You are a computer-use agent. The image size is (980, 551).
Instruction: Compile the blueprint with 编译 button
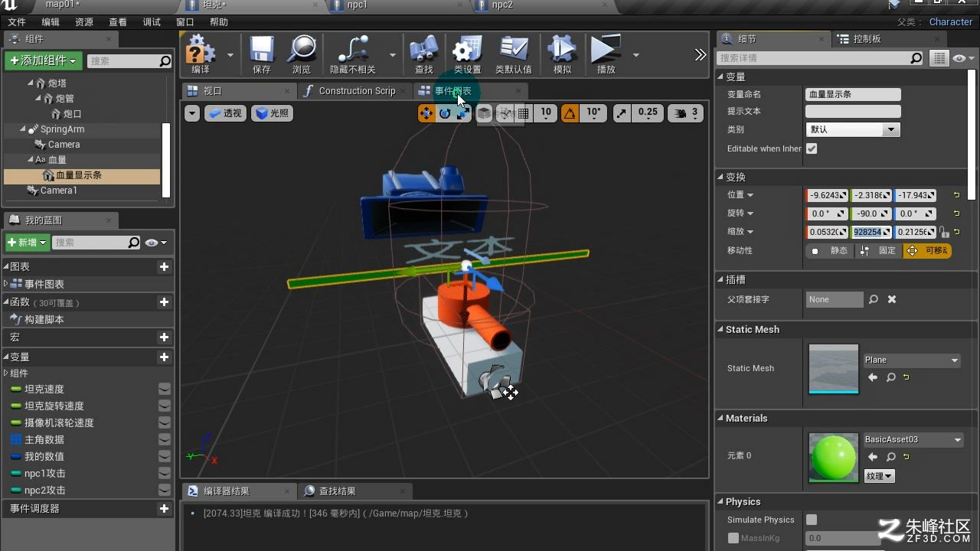pos(201,54)
